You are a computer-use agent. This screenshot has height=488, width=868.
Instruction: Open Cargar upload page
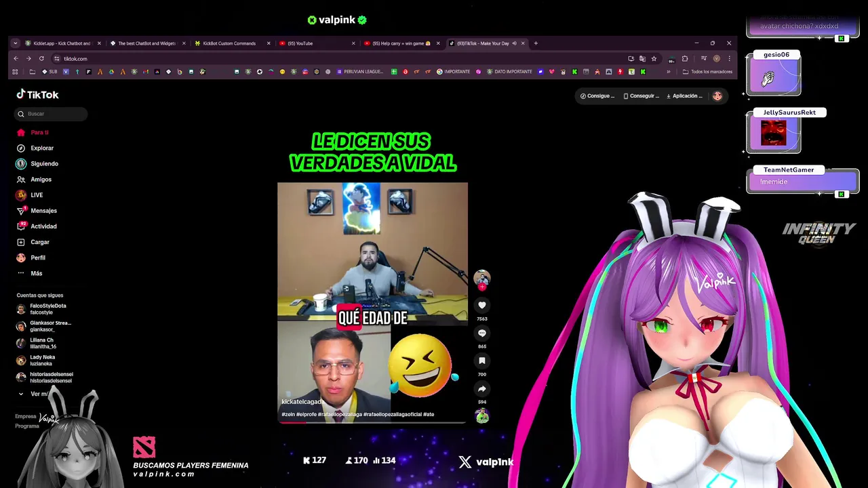point(33,242)
